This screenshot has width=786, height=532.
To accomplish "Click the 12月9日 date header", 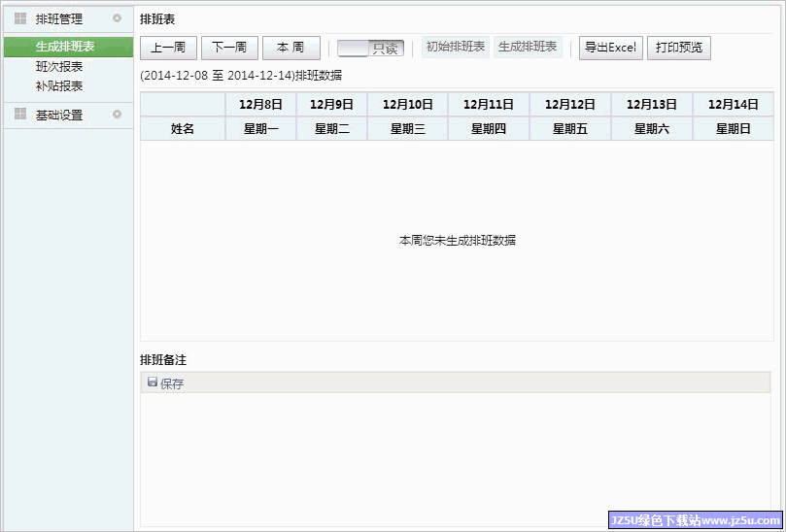I will tap(332, 105).
